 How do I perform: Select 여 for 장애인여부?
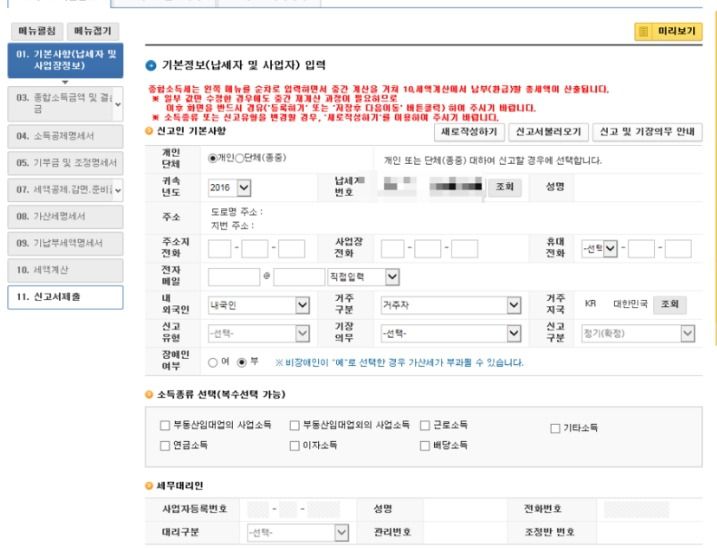tap(213, 363)
